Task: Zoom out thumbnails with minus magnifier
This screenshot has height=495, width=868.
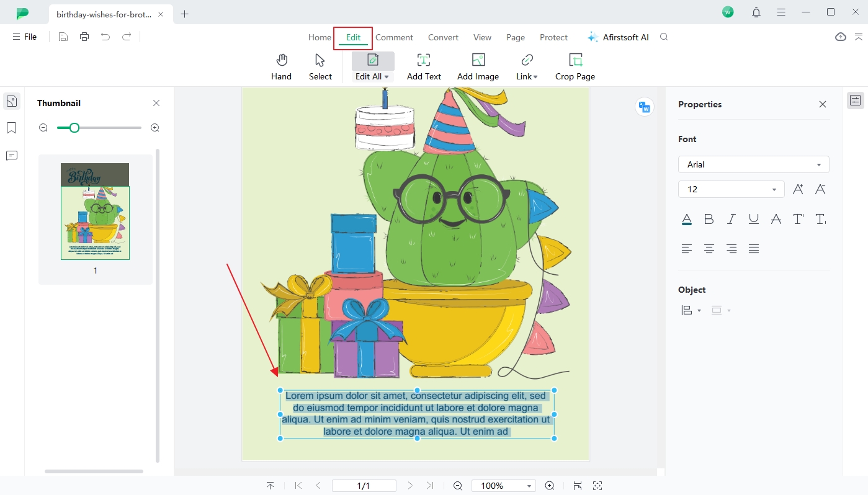Action: point(43,128)
